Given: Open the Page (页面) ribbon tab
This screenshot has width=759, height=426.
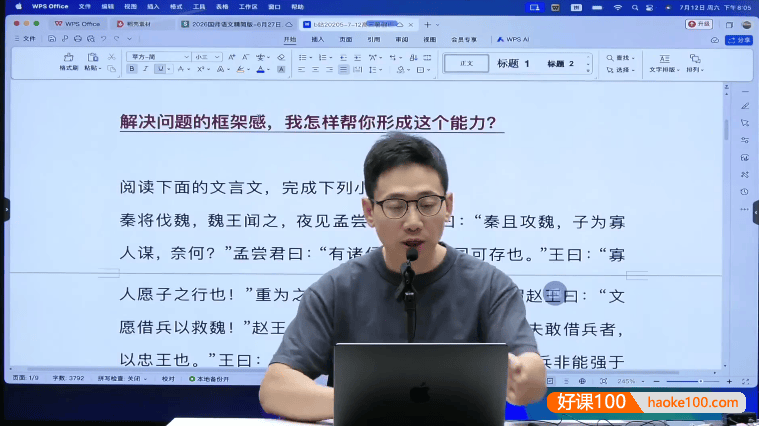Looking at the screenshot, I should 346,40.
